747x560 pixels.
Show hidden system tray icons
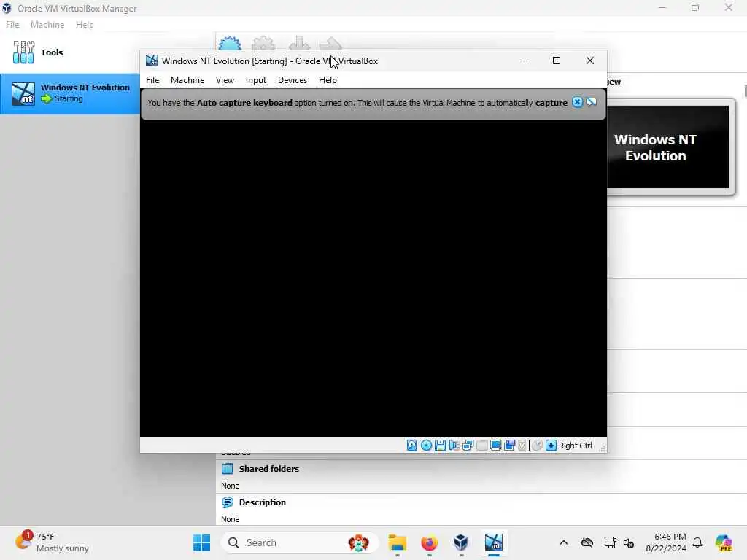(564, 542)
